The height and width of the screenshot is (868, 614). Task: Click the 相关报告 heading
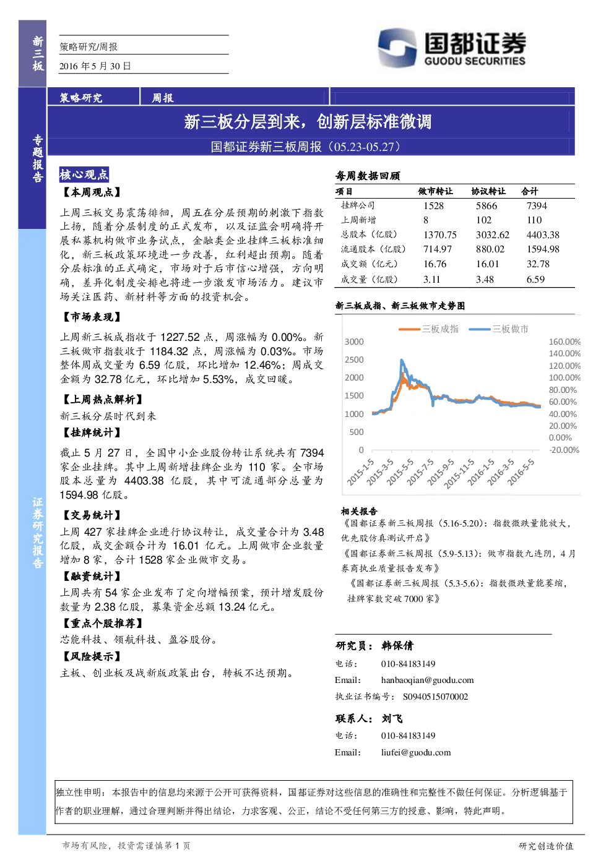(359, 511)
